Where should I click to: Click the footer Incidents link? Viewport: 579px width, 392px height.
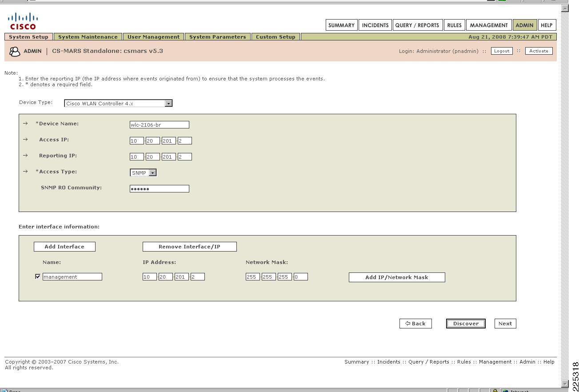389,362
